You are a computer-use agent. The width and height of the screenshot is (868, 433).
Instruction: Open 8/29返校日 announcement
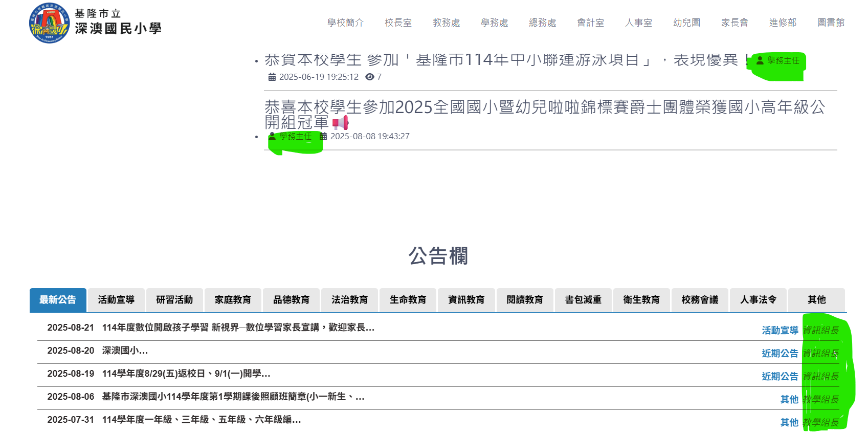(x=186, y=374)
